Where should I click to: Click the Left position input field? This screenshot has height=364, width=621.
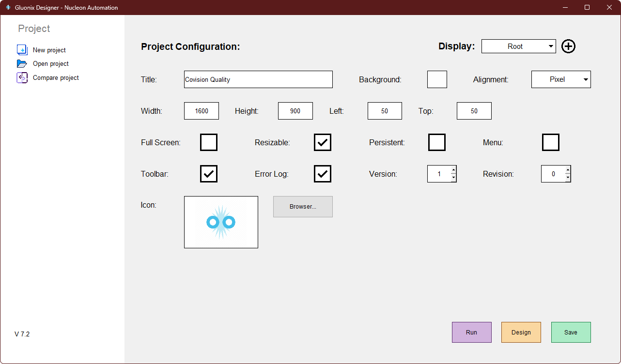pos(385,111)
